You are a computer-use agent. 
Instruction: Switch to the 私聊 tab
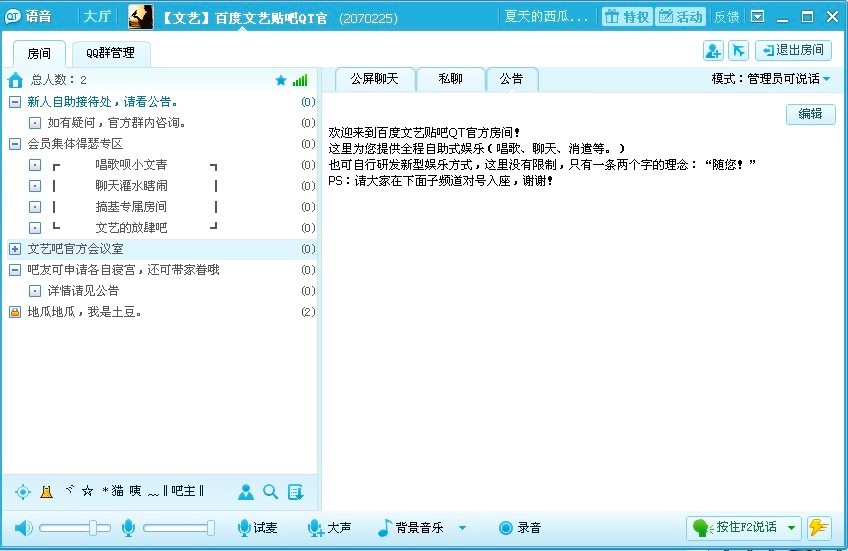tap(450, 79)
